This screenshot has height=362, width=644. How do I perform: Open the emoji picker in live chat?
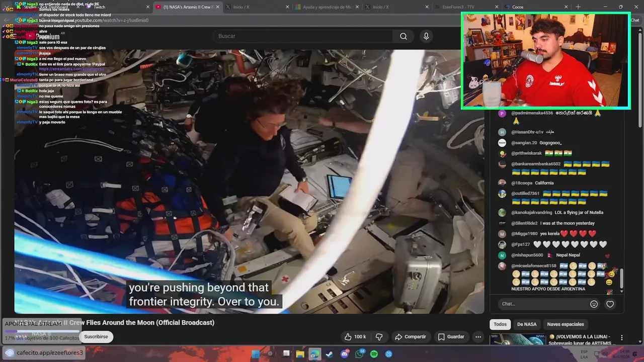coord(594,304)
